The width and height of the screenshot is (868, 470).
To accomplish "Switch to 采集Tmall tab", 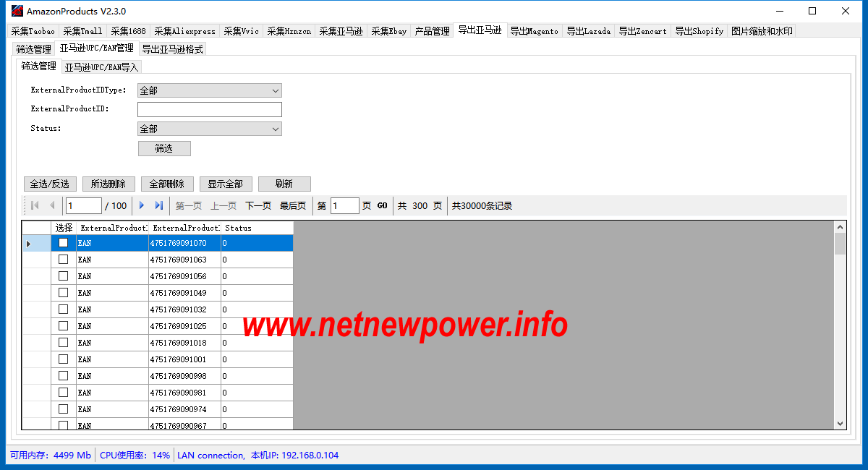I will coord(82,31).
